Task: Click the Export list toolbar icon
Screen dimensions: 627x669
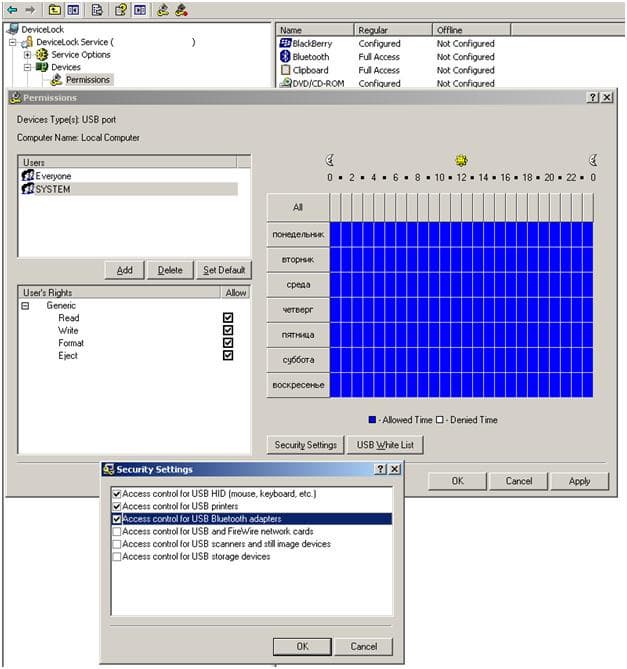Action: 97,9
